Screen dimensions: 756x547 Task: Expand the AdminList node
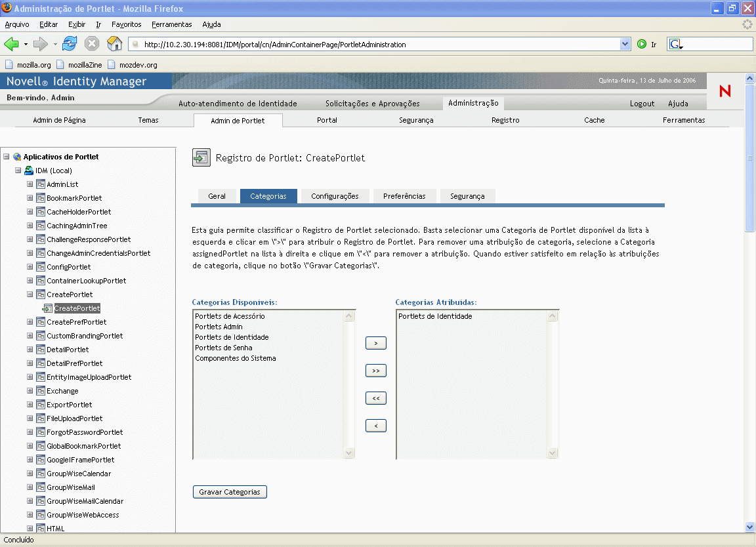click(x=30, y=184)
